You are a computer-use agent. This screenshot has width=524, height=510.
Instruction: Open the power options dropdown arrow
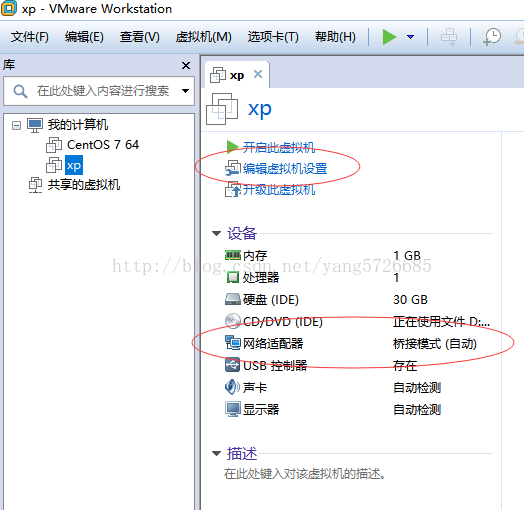pyautogui.click(x=410, y=37)
